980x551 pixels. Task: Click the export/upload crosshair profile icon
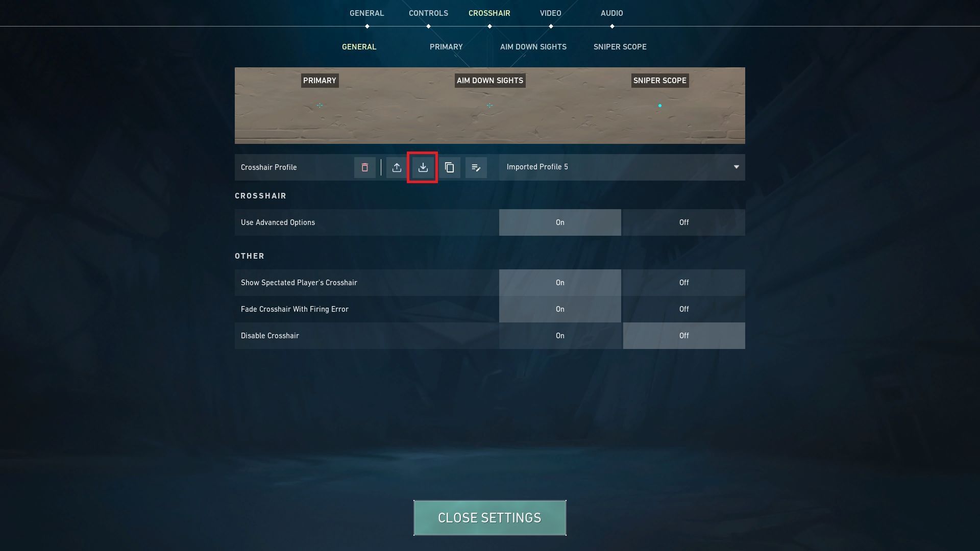397,167
